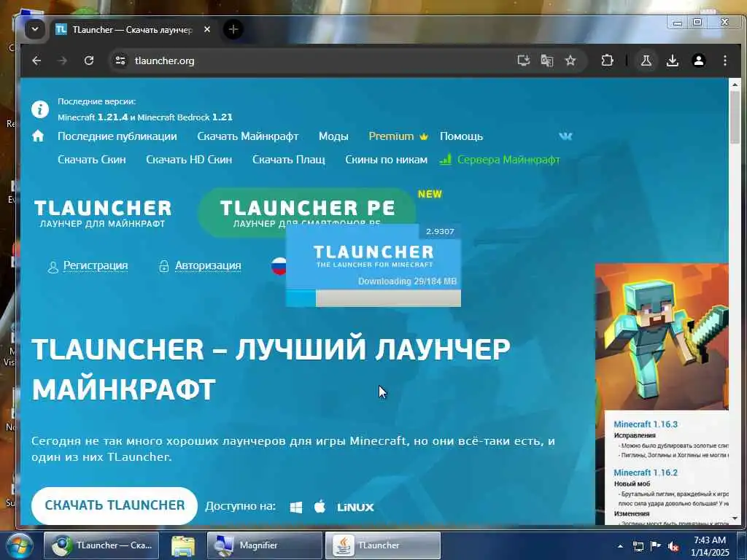Bookmark this page with the star icon
This screenshot has width=747, height=560.
click(x=570, y=61)
